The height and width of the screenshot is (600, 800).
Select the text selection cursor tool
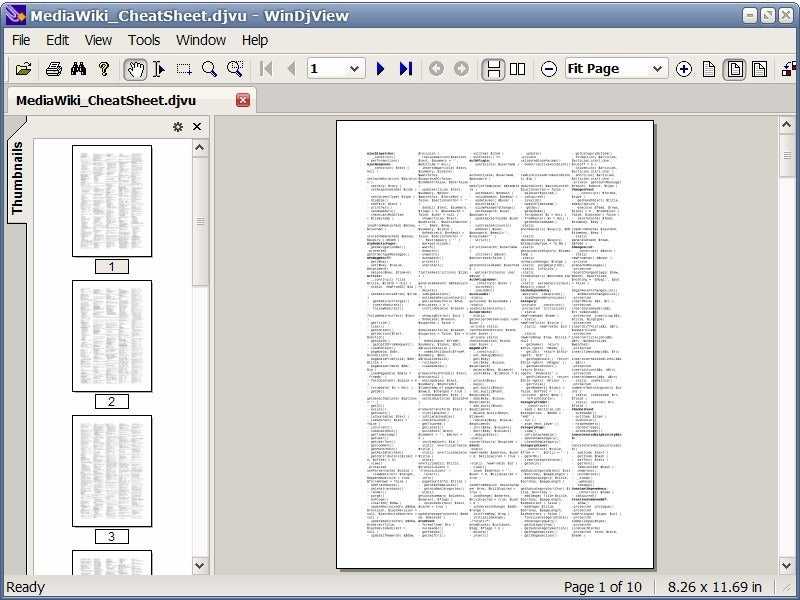pyautogui.click(x=159, y=69)
